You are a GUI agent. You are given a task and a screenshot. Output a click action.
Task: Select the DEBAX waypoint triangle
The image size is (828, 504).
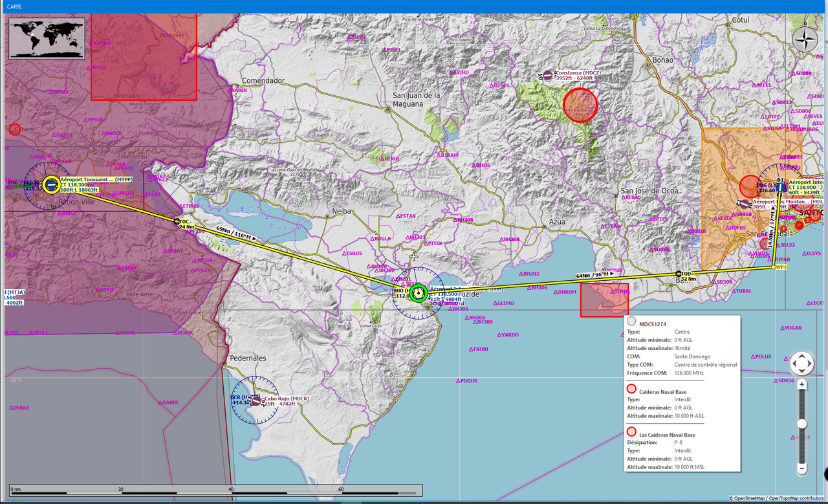click(x=11, y=408)
